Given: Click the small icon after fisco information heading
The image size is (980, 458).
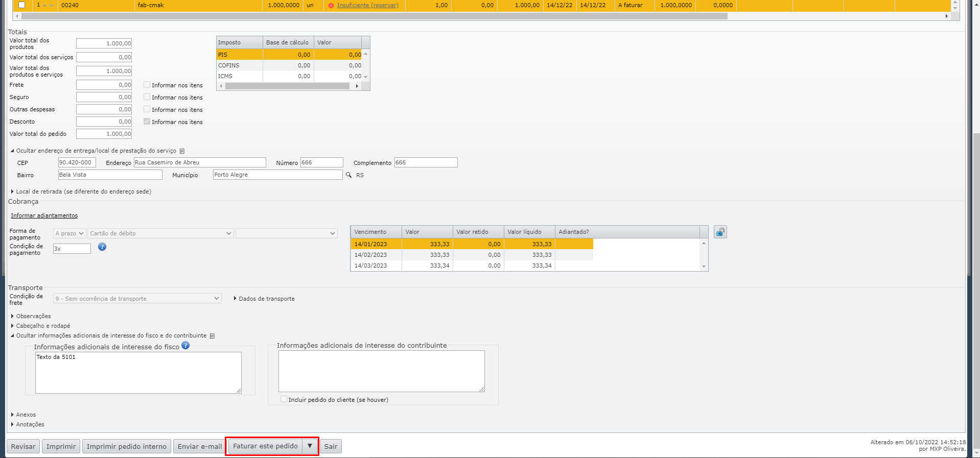Looking at the screenshot, I should click(212, 336).
